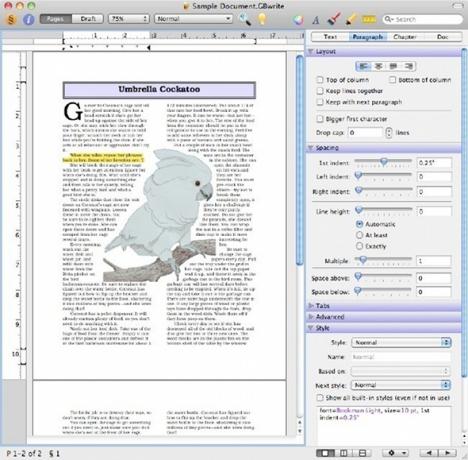Select justified paragraph alignment icon

coord(393,66)
